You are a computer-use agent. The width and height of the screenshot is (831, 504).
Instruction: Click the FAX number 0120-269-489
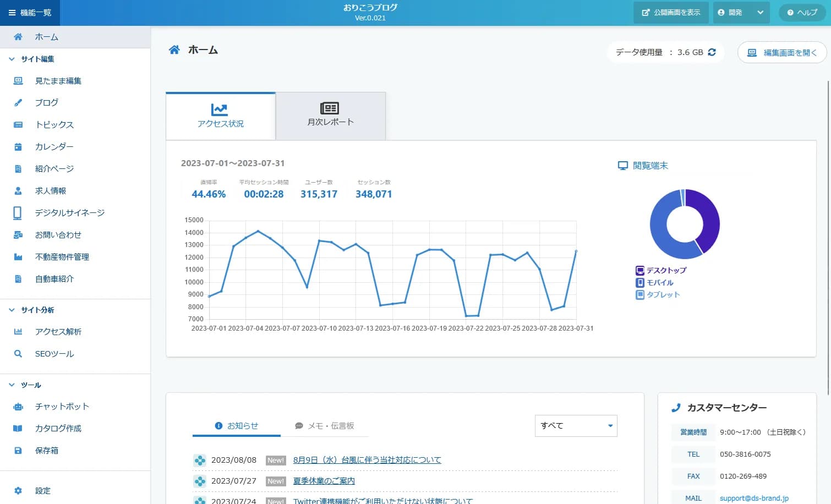pyautogui.click(x=743, y=476)
